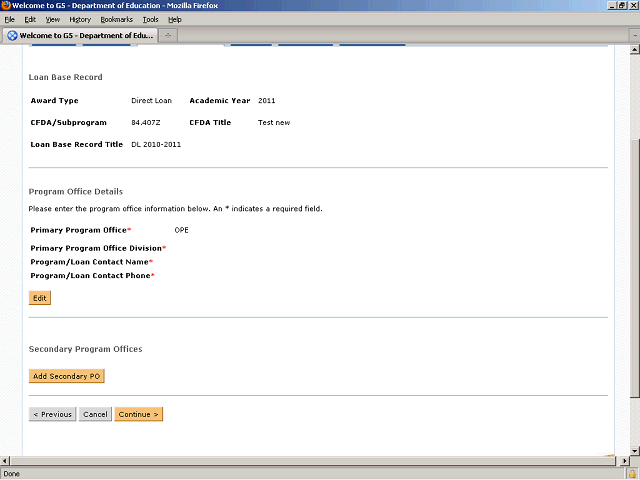Click the horizontal scrollbar thumb

(x=313, y=461)
